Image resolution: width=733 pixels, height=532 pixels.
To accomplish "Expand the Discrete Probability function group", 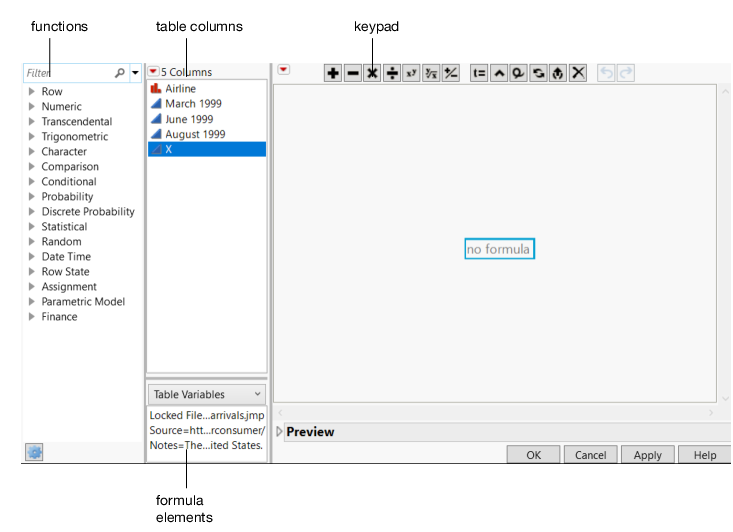I will click(x=32, y=211).
